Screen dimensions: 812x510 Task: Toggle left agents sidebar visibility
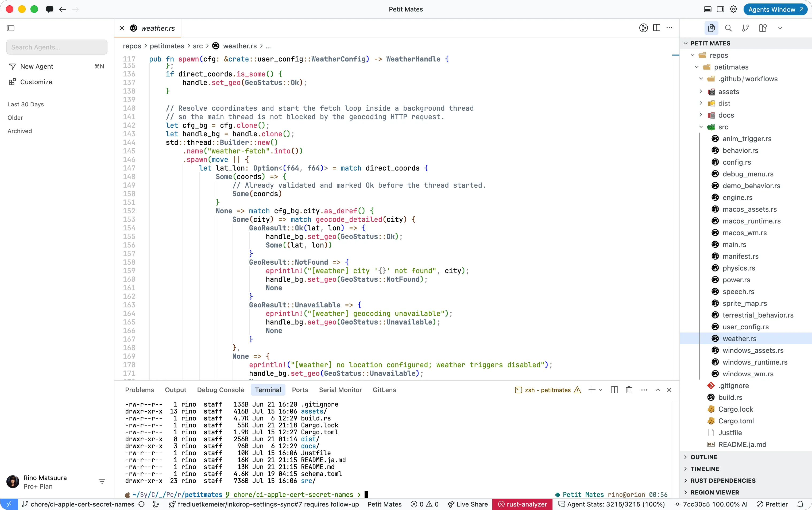point(11,28)
